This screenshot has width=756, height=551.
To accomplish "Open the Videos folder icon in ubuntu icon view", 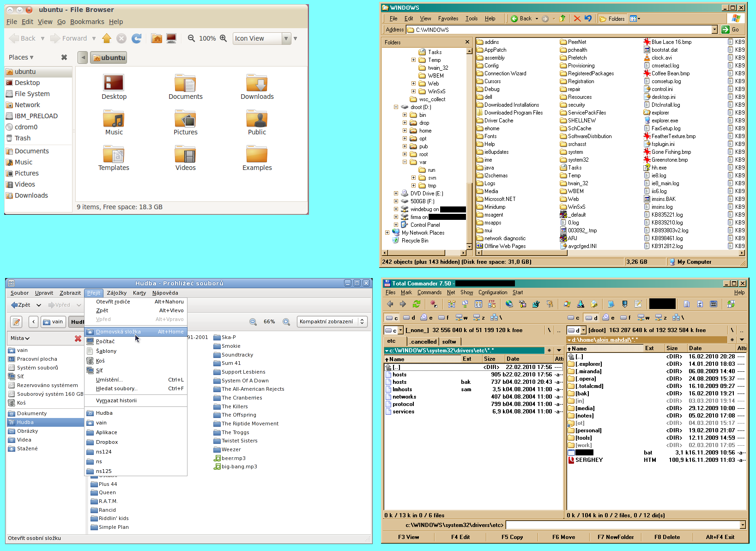I will coord(185,158).
